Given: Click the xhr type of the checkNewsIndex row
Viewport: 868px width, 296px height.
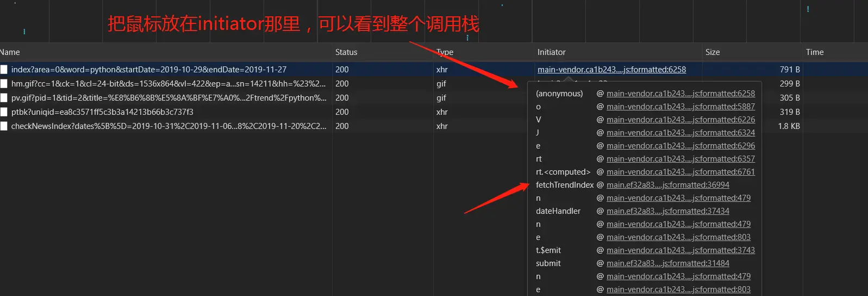Looking at the screenshot, I should click(442, 126).
